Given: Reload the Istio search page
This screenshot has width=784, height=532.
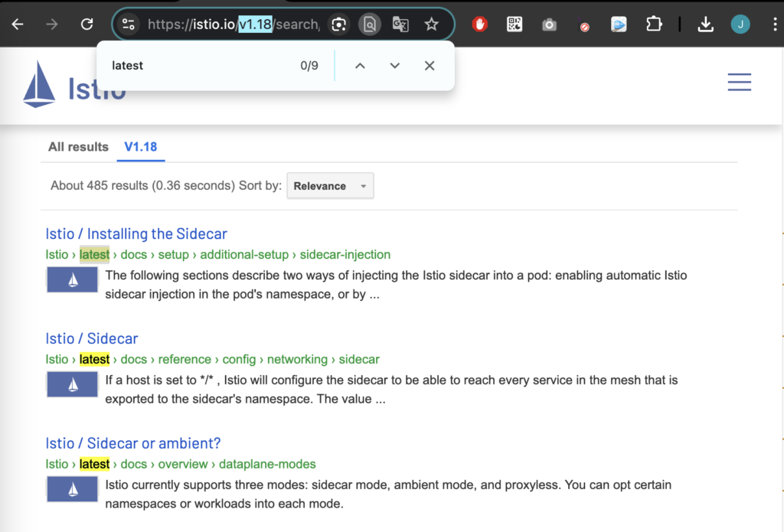Looking at the screenshot, I should [87, 24].
